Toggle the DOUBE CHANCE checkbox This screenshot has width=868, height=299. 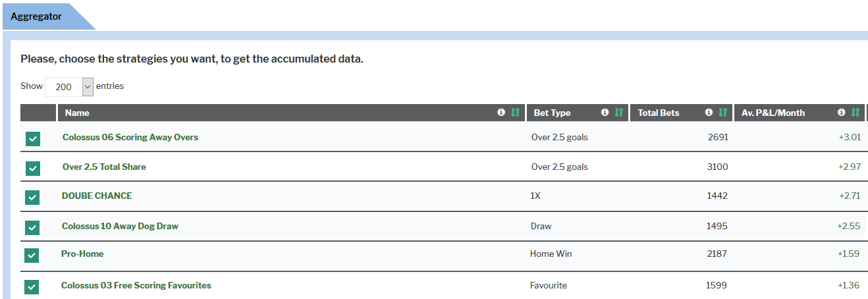click(x=33, y=198)
